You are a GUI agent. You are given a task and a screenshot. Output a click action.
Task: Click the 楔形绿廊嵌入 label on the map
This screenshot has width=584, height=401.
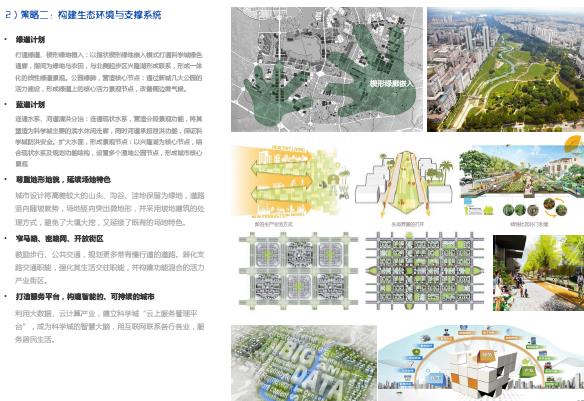pos(391,83)
